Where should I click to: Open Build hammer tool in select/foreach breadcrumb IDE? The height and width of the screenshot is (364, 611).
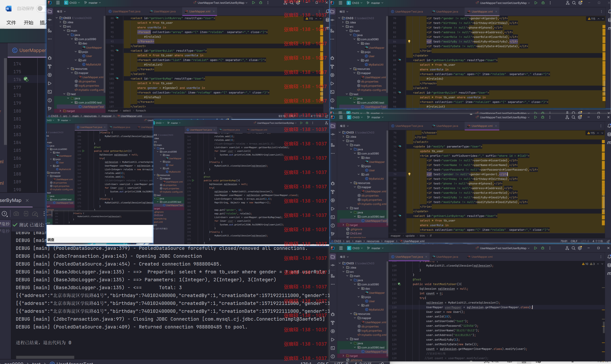[x=50, y=67]
